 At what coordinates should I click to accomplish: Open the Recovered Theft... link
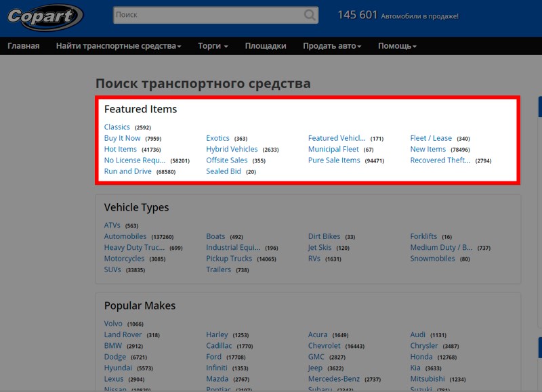[440, 160]
